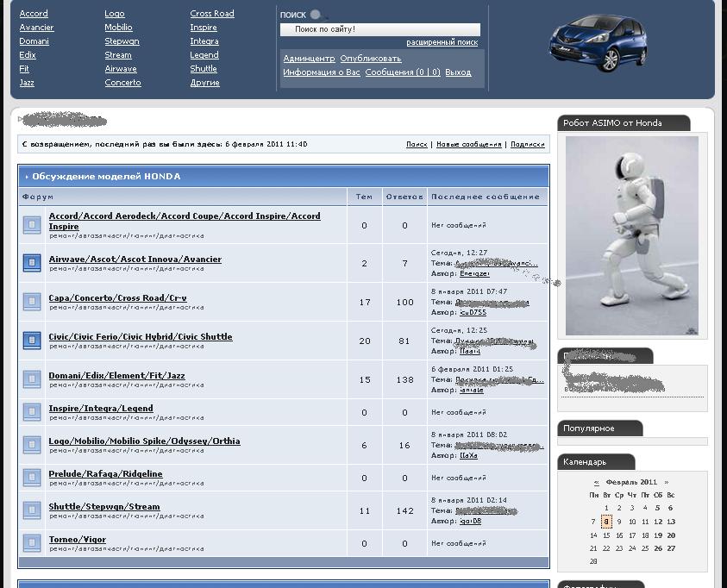727x588 pixels.
Task: Go to next month in the calendar
Action: pos(667,482)
